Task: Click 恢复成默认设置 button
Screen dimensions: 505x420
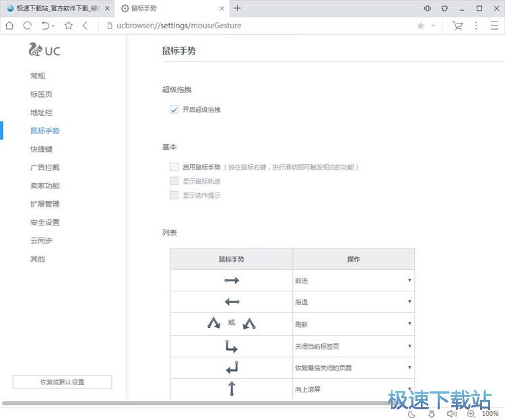Action: (62, 382)
